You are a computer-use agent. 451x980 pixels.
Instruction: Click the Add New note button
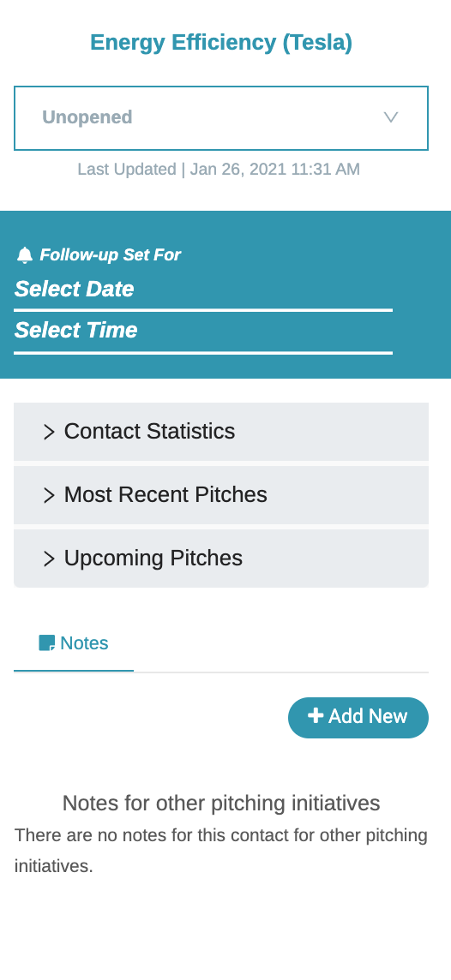pyautogui.click(x=358, y=718)
